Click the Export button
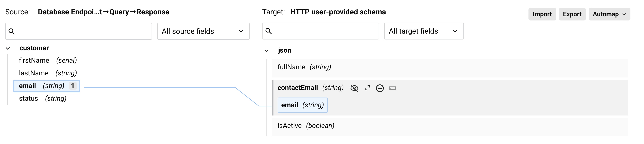This screenshot has width=644, height=144. click(572, 14)
